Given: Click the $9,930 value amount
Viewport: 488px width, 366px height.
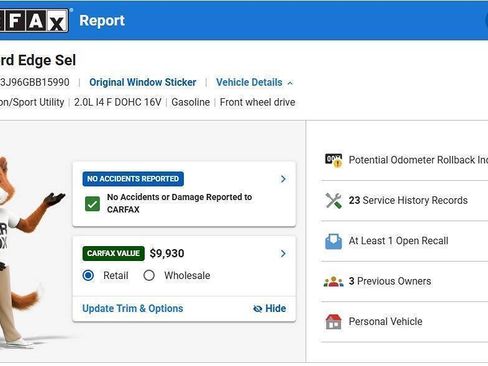Looking at the screenshot, I should [167, 254].
